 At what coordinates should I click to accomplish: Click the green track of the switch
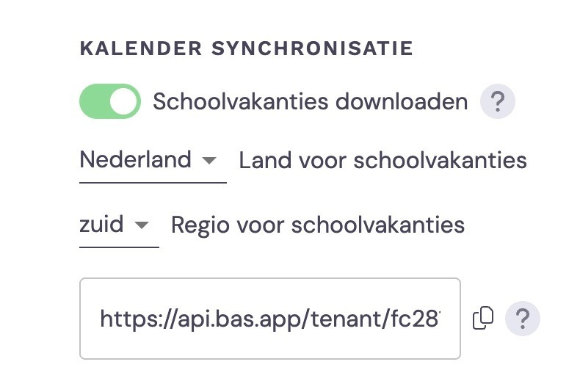[x=93, y=101]
